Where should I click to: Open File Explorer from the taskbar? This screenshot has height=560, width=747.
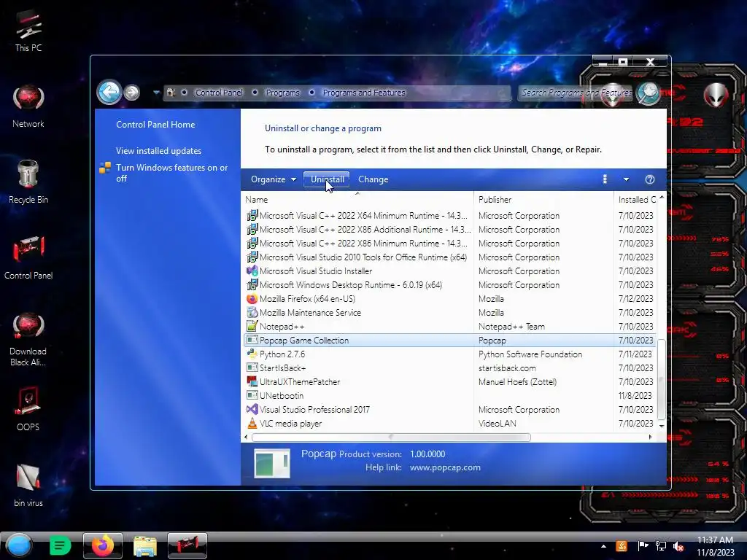[x=145, y=545]
